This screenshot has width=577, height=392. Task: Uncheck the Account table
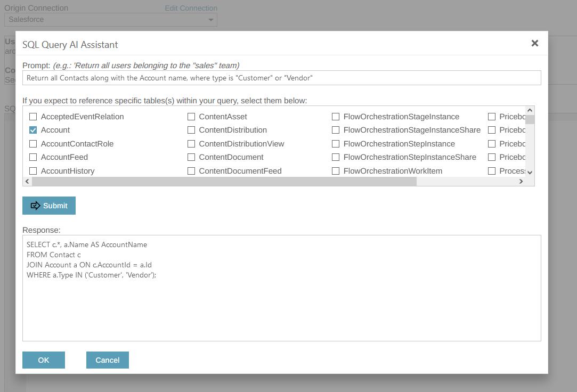click(x=33, y=129)
